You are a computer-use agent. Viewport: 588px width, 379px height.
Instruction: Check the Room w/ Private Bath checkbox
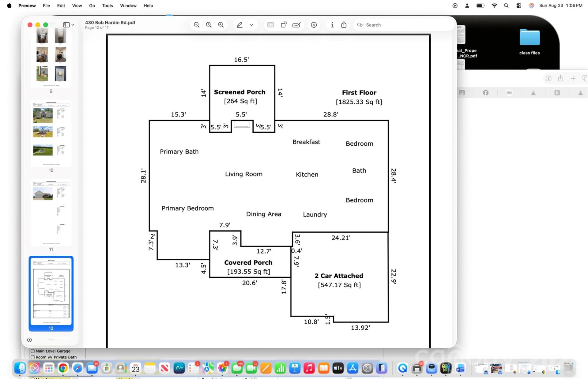pos(33,357)
